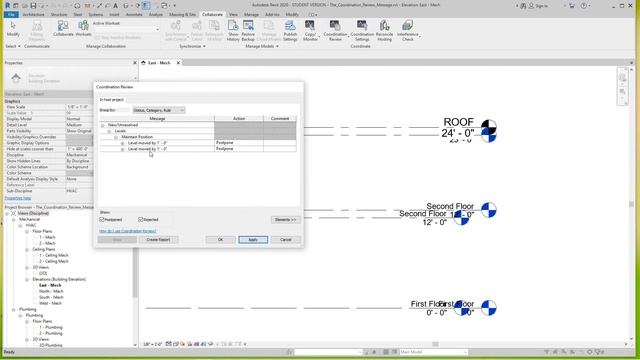
Task: Open the View ribbon tab
Action: tap(233, 15)
